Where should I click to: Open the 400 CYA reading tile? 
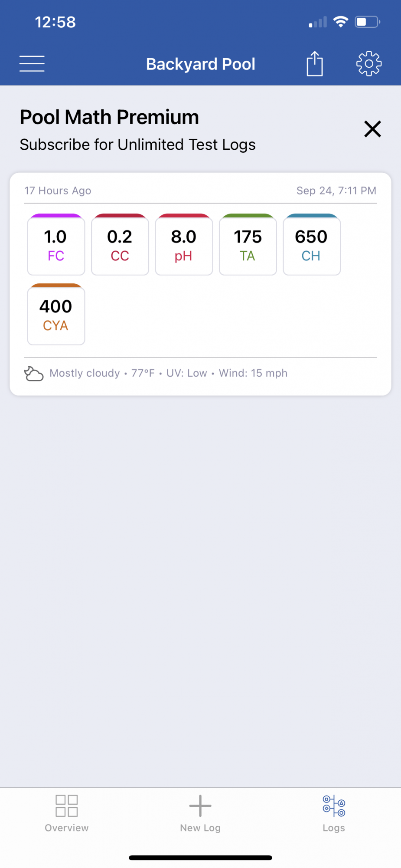coord(56,315)
